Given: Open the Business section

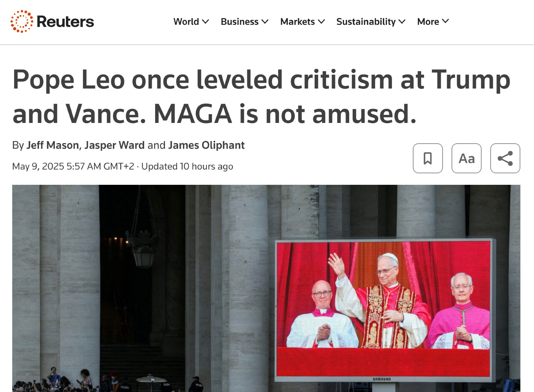Looking at the screenshot, I should (239, 22).
